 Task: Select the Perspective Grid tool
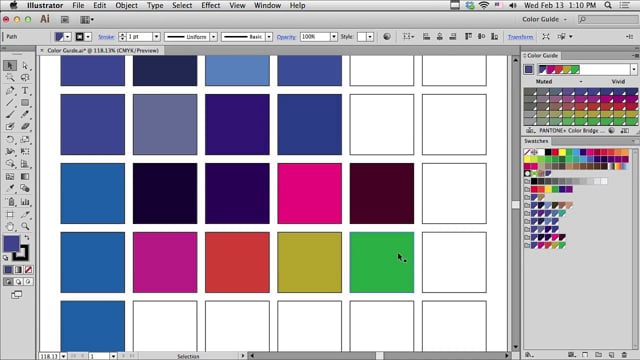click(x=25, y=164)
